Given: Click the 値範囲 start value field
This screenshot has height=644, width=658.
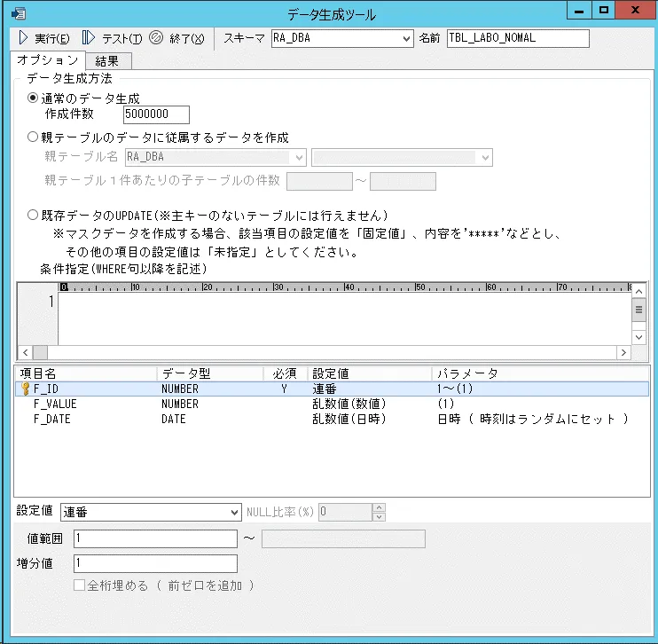Looking at the screenshot, I should (x=155, y=539).
